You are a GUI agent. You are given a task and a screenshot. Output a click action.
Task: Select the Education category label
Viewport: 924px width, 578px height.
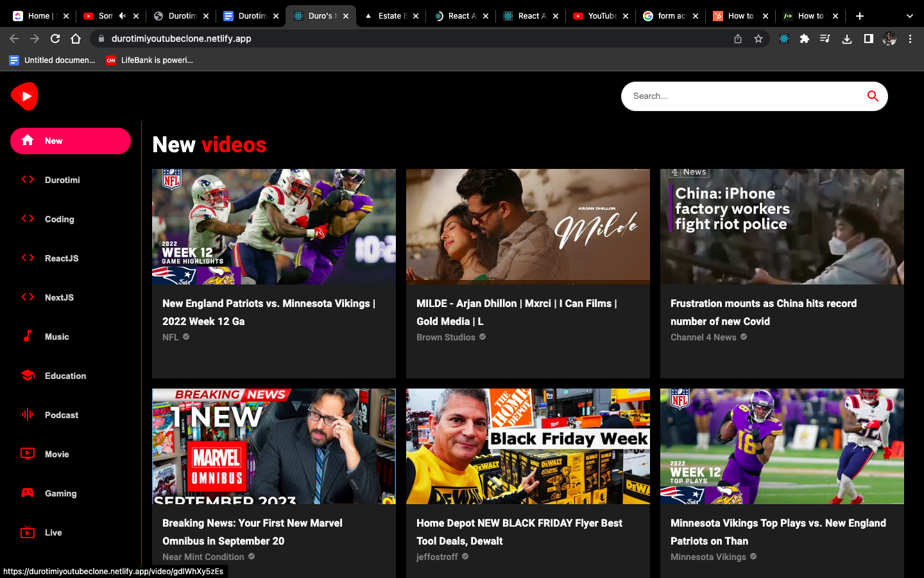pos(65,376)
